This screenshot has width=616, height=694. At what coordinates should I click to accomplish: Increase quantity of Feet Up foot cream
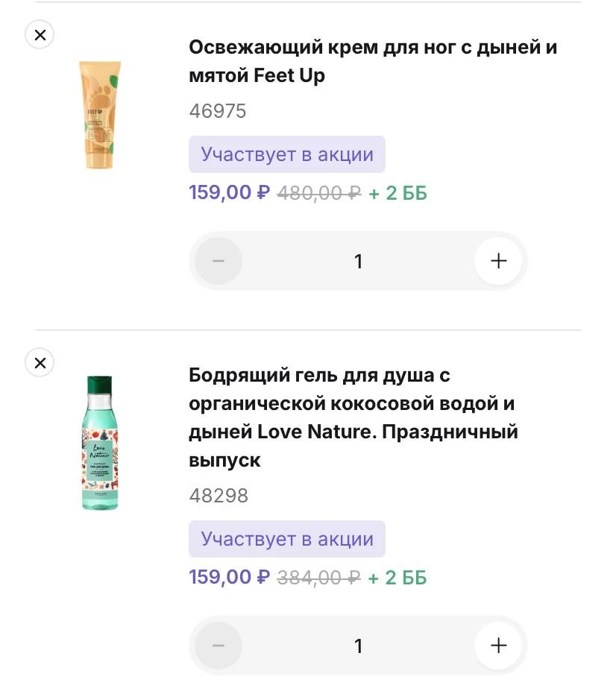tap(498, 261)
